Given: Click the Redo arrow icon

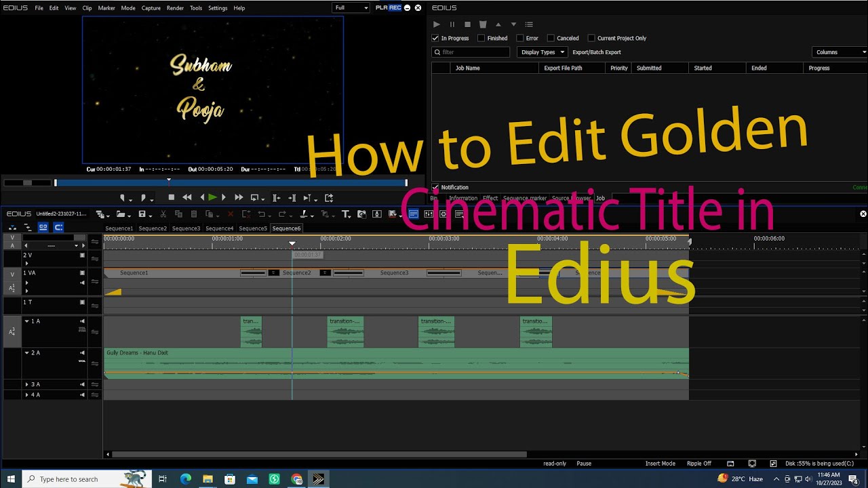Looking at the screenshot, I should pos(281,214).
